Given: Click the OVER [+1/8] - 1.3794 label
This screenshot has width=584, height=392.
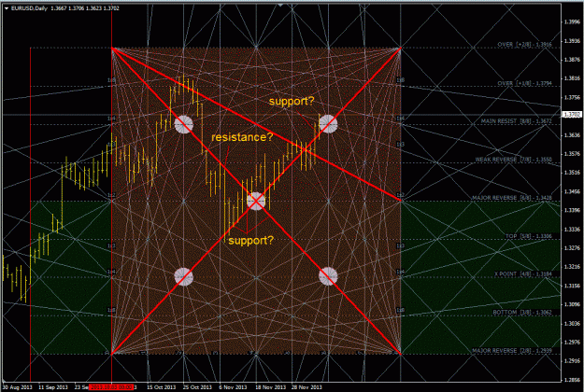Looking at the screenshot, I should point(525,83).
